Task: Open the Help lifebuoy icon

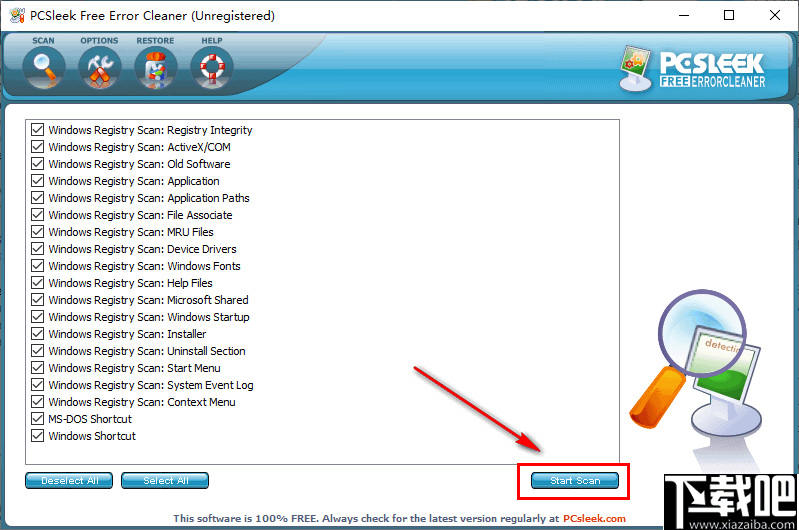Action: click(x=212, y=68)
